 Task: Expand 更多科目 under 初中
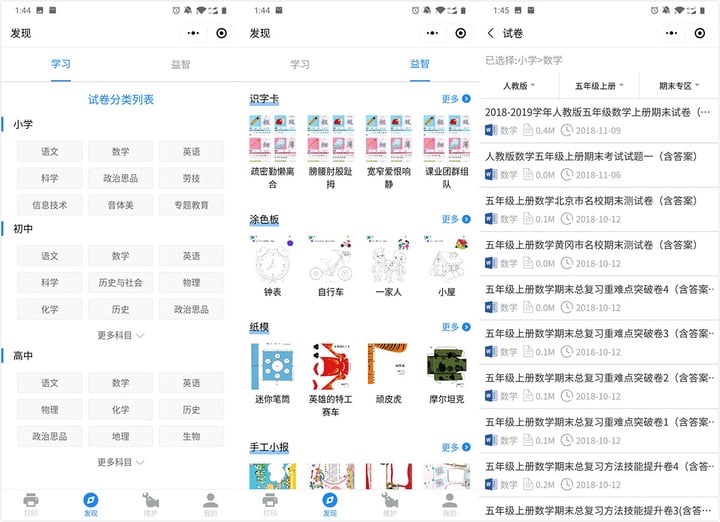point(120,335)
